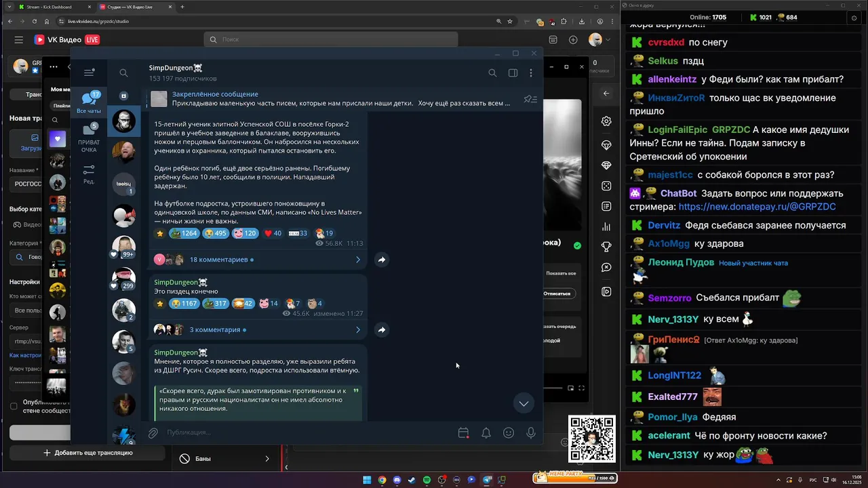Search inside the SimpDungeon channel
Image resolution: width=868 pixels, height=488 pixels.
click(492, 73)
